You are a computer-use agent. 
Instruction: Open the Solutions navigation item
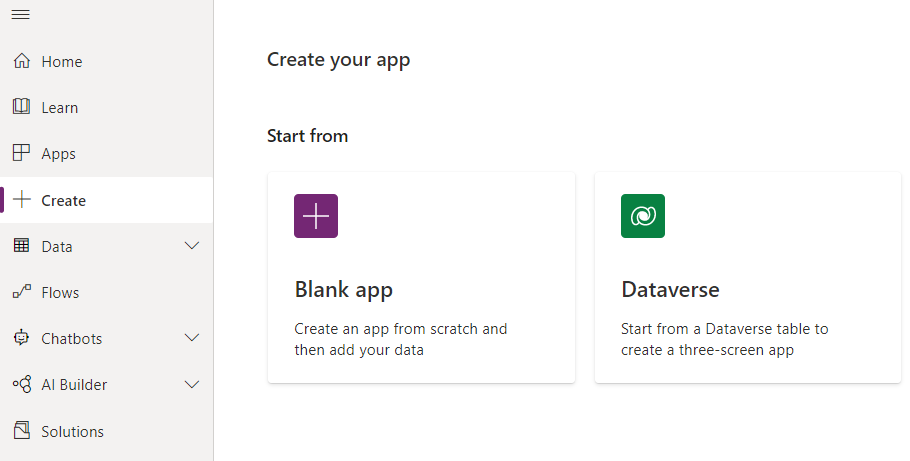(x=72, y=431)
